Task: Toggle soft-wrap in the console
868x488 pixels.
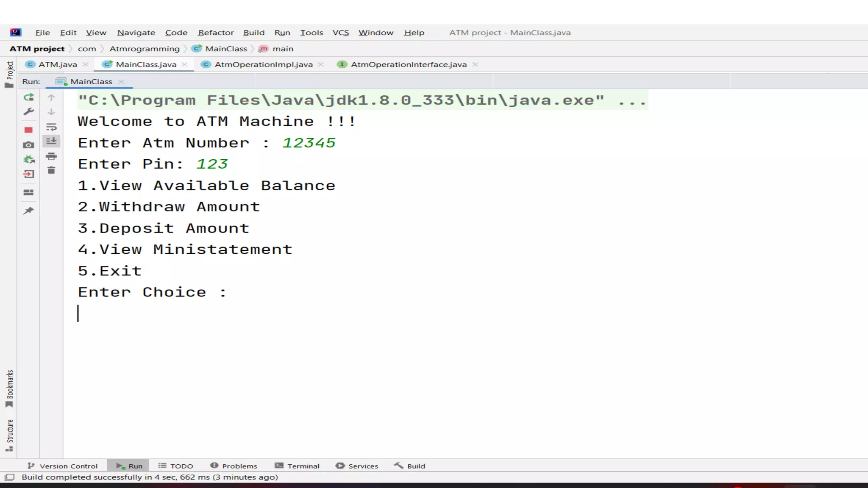Action: pos(51,127)
